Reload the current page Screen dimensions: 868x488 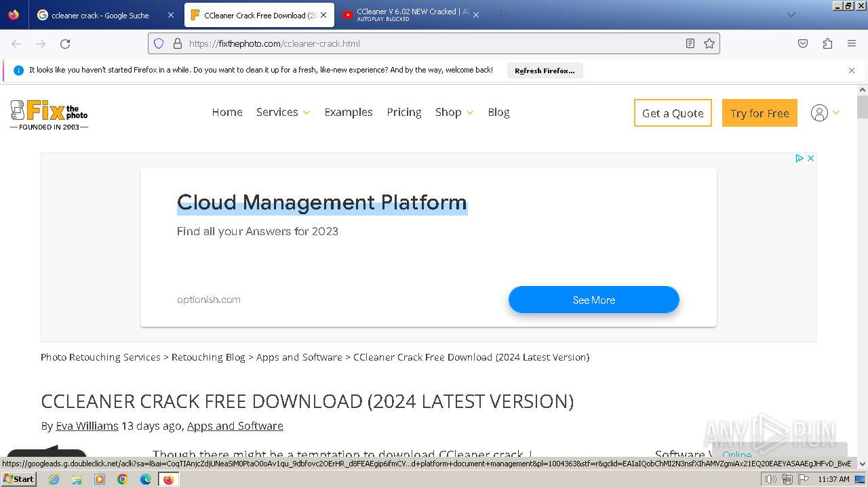65,43
